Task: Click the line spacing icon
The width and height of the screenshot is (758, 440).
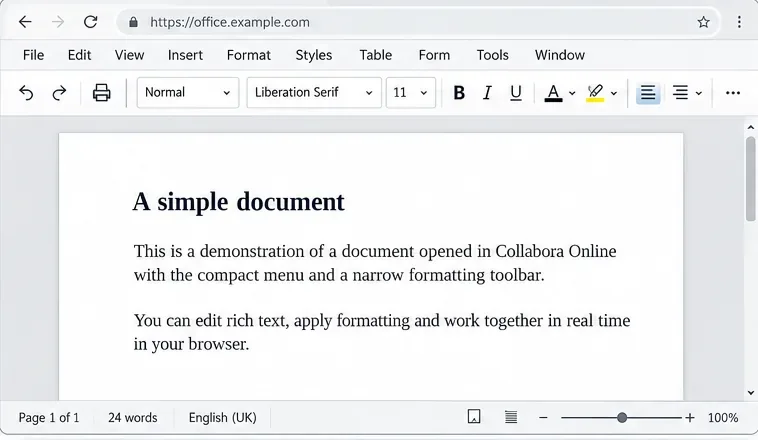Action: coord(680,92)
